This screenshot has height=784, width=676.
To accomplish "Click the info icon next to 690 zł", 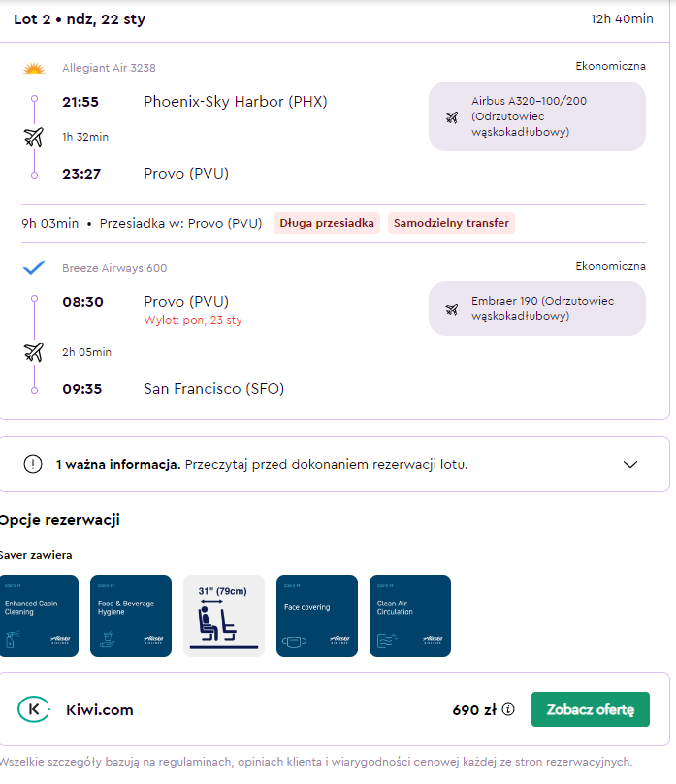I will point(508,709).
